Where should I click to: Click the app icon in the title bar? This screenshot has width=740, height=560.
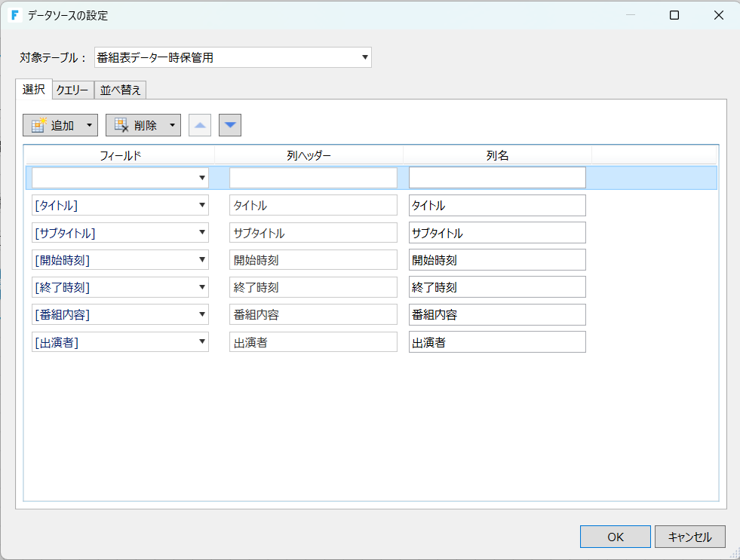point(15,15)
